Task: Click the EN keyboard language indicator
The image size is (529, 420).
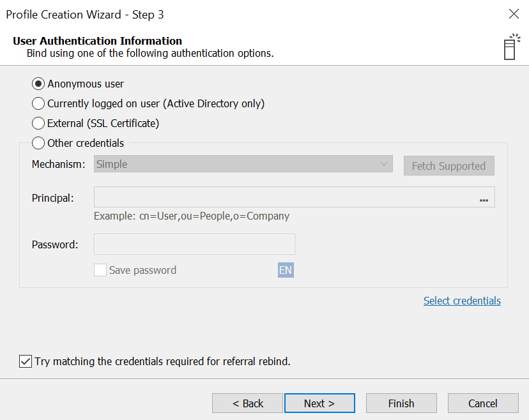Action: point(286,270)
